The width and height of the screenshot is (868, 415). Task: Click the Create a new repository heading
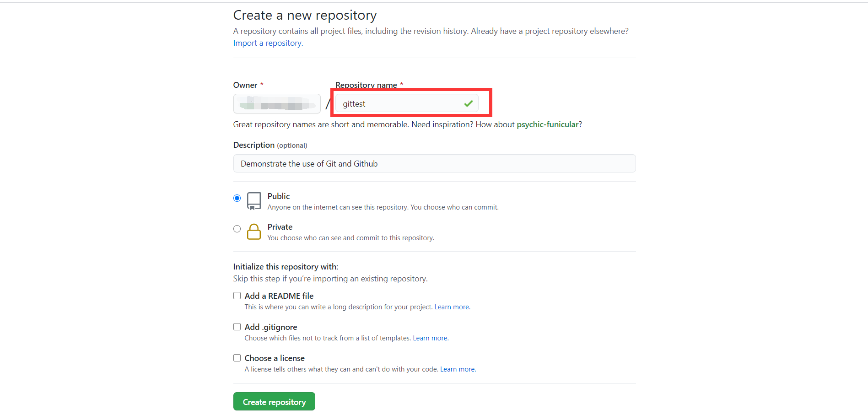pyautogui.click(x=305, y=15)
